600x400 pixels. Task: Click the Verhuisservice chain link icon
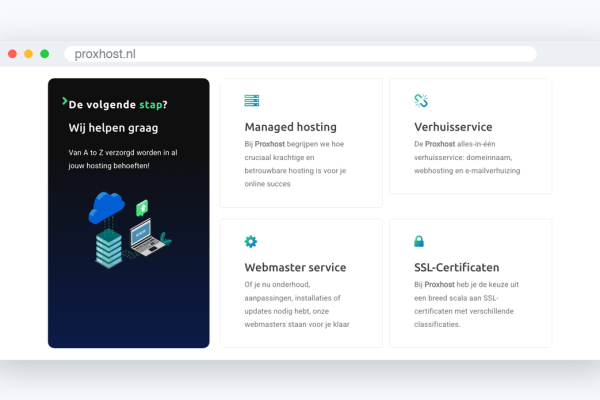pos(421,101)
